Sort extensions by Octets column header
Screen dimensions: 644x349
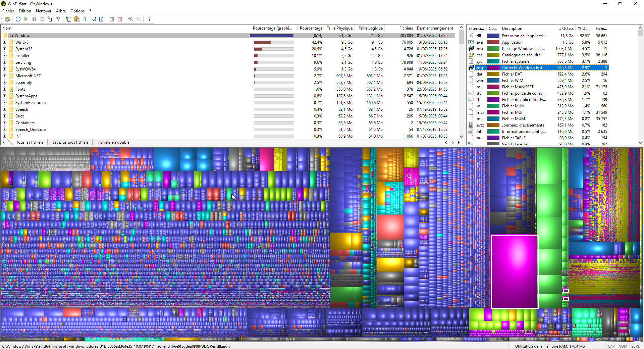(x=562, y=29)
